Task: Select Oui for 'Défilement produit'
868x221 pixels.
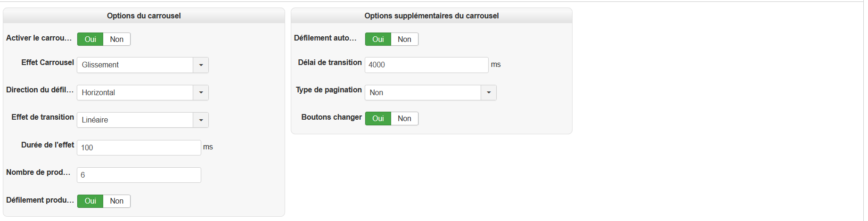Action: tap(90, 201)
